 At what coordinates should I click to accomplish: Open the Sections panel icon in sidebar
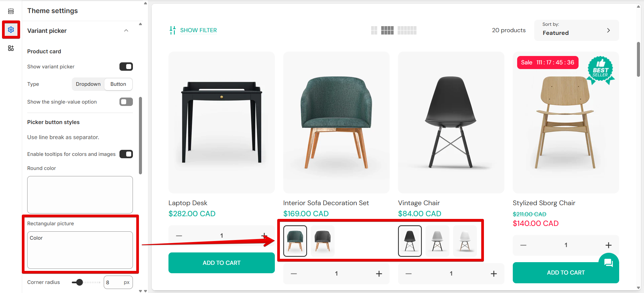[11, 11]
